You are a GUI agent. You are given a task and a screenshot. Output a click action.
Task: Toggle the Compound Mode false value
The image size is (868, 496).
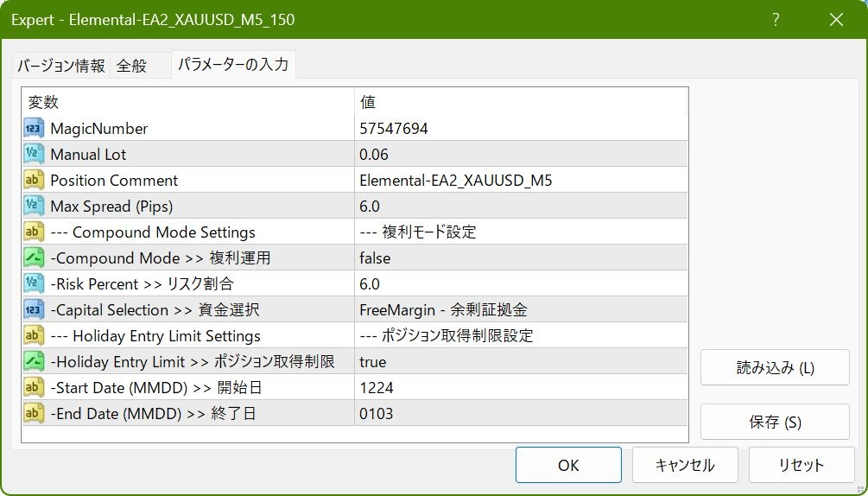point(375,258)
